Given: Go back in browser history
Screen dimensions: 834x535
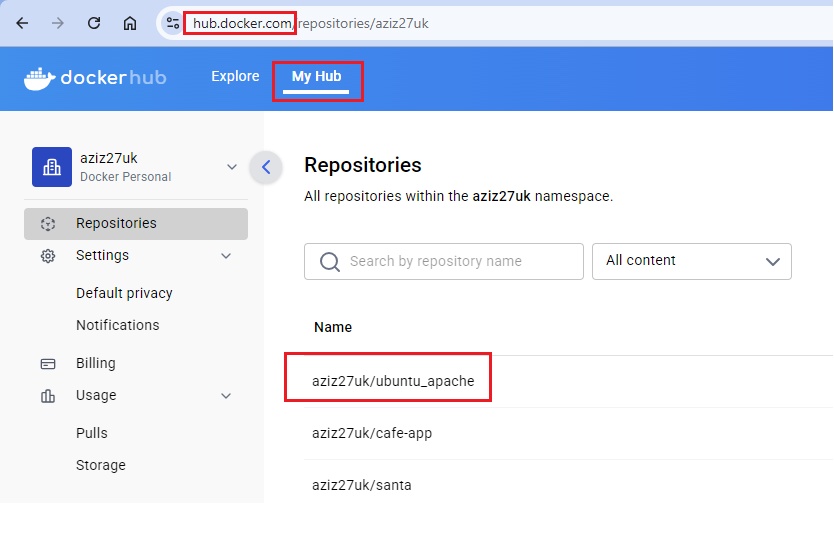Looking at the screenshot, I should tap(22, 23).
